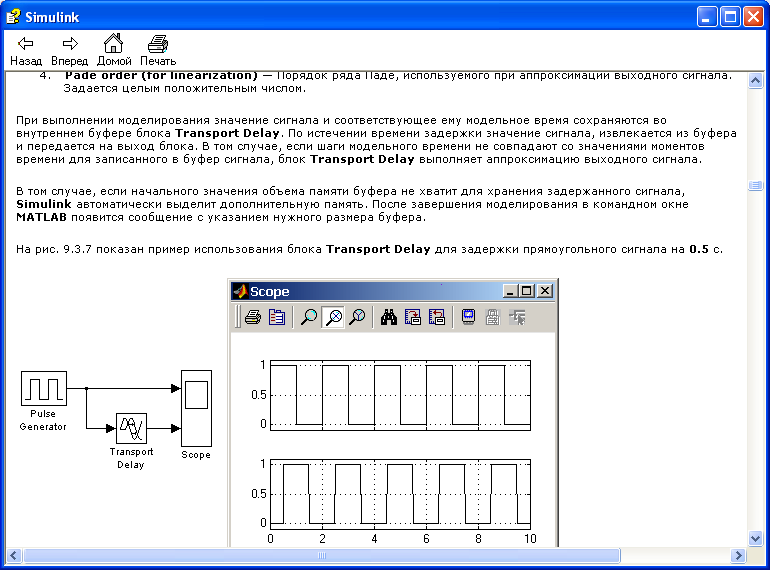Click the Scope print icon

pos(253,317)
